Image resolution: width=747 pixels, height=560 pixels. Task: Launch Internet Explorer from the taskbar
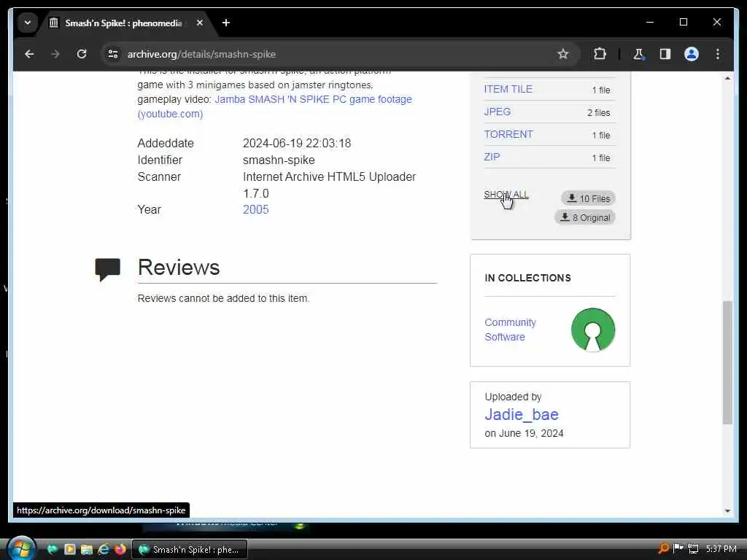104,549
